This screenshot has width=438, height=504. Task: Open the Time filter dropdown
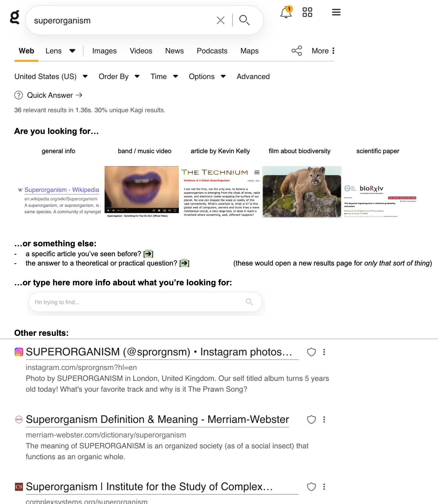tap(164, 77)
